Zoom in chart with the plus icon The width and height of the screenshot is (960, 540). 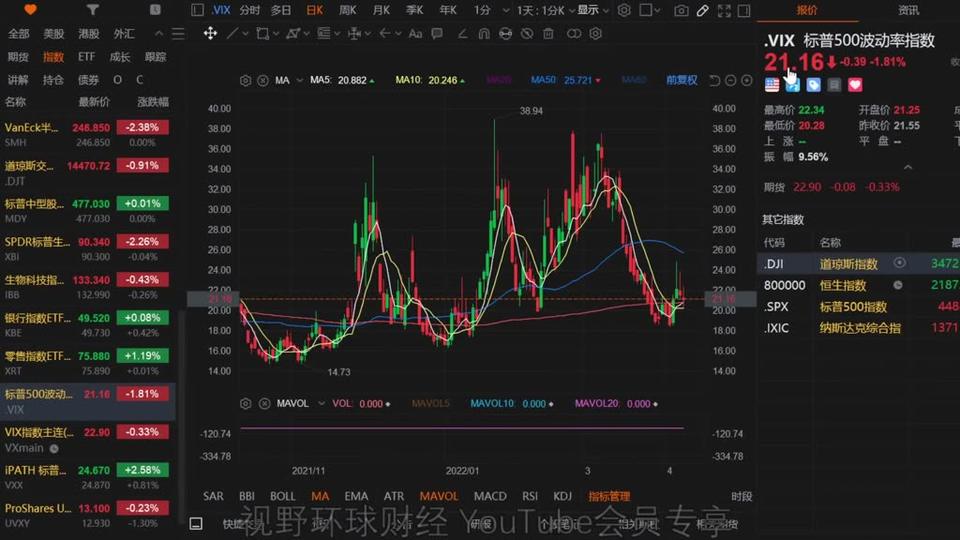[746, 80]
